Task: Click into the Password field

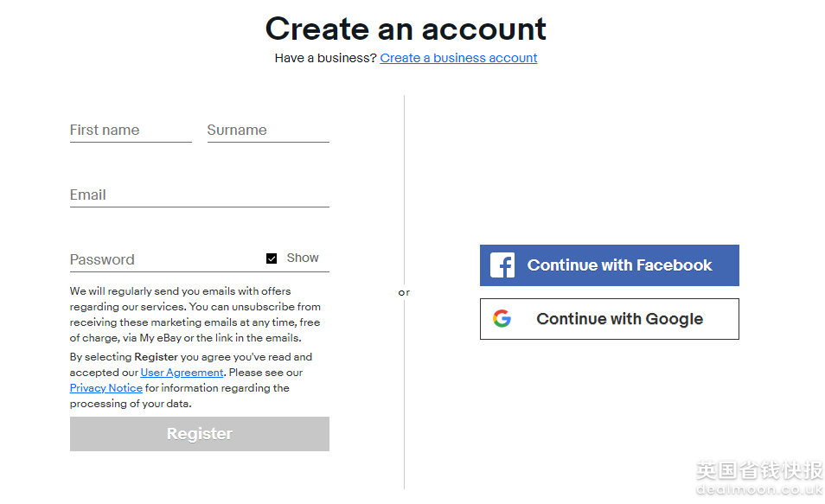Action: [164, 259]
